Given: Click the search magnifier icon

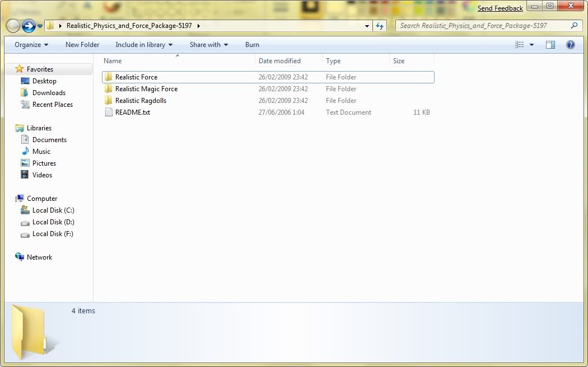Looking at the screenshot, I should point(574,26).
